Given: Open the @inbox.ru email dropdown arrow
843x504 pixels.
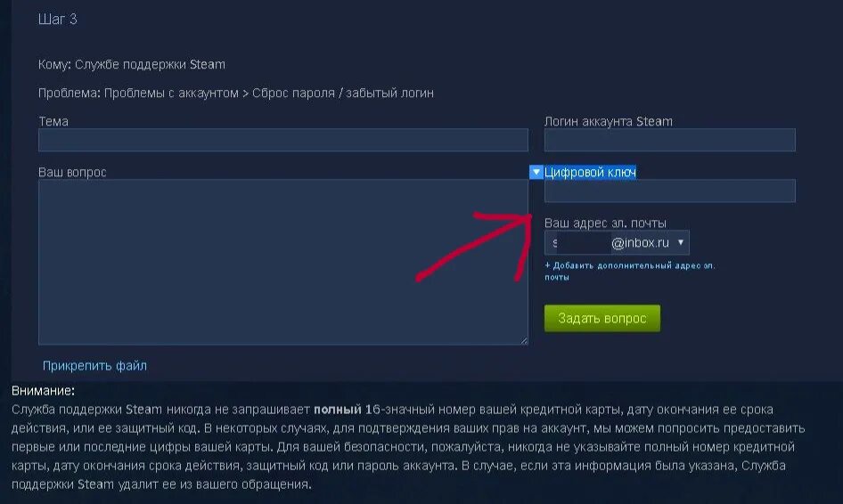Looking at the screenshot, I should click(681, 243).
